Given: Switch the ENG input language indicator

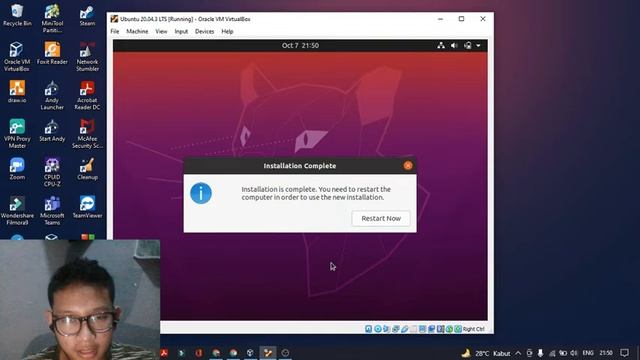Looking at the screenshot, I should 588,353.
